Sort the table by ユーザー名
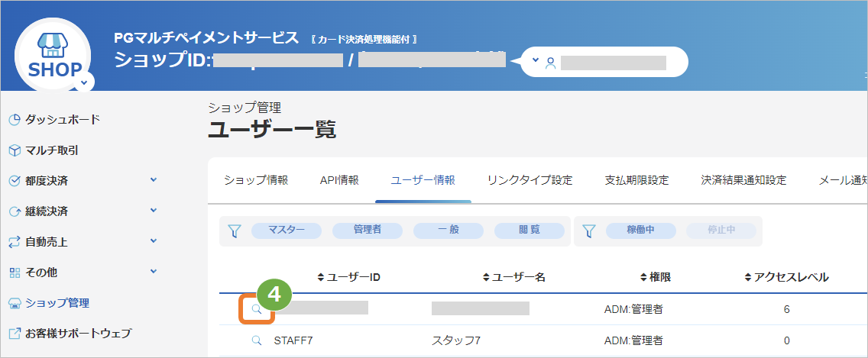The width and height of the screenshot is (868, 358). [x=514, y=277]
